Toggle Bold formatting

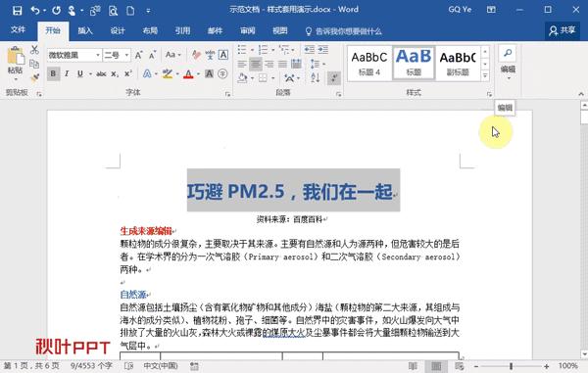tap(53, 73)
